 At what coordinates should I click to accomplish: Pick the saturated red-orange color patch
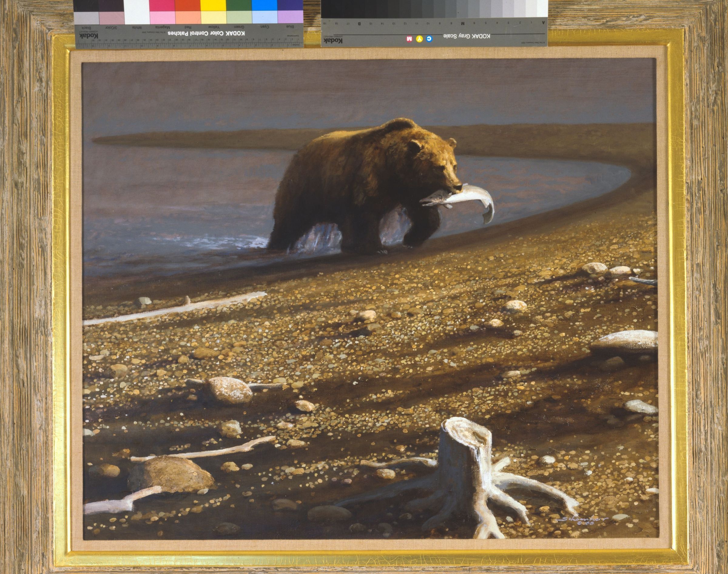click(x=187, y=5)
